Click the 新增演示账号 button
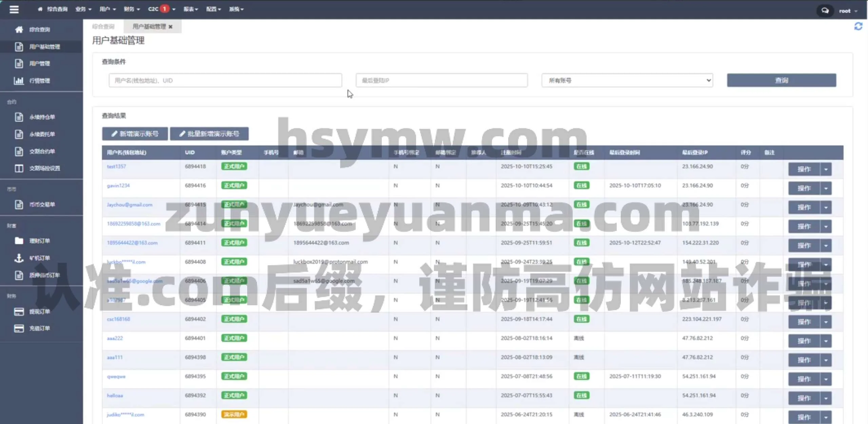This screenshot has width=868, height=424. (135, 134)
